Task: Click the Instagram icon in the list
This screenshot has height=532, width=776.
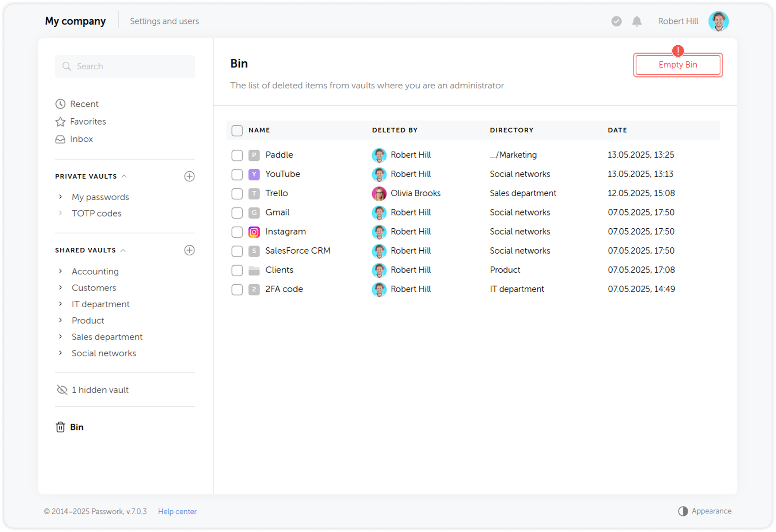Action: (254, 232)
